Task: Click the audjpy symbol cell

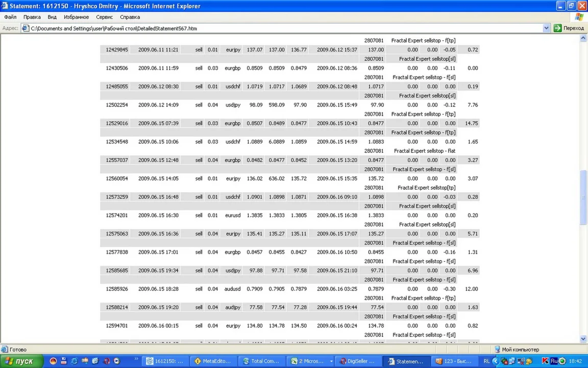Action: (x=233, y=307)
